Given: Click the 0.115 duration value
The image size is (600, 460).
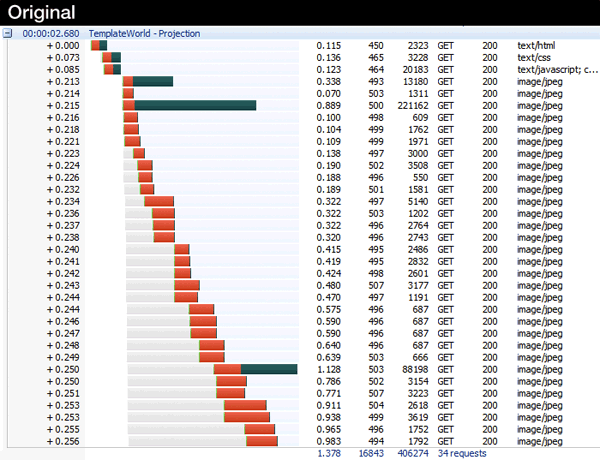Looking at the screenshot, I should pyautogui.click(x=329, y=46).
